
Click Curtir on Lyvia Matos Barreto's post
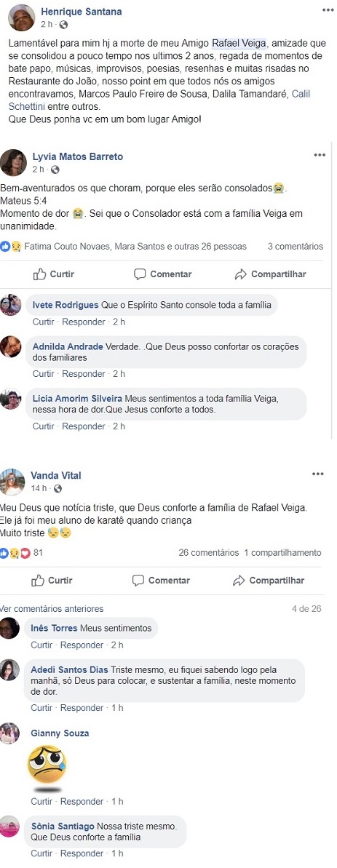53,274
